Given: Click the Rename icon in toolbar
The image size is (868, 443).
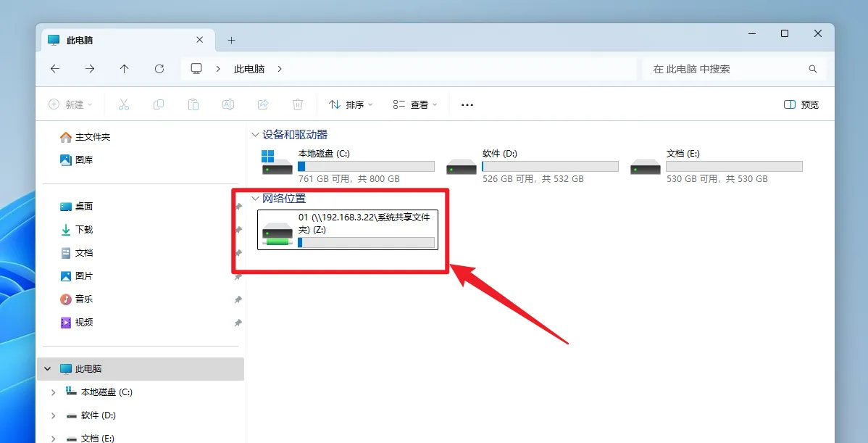Looking at the screenshot, I should click(228, 104).
